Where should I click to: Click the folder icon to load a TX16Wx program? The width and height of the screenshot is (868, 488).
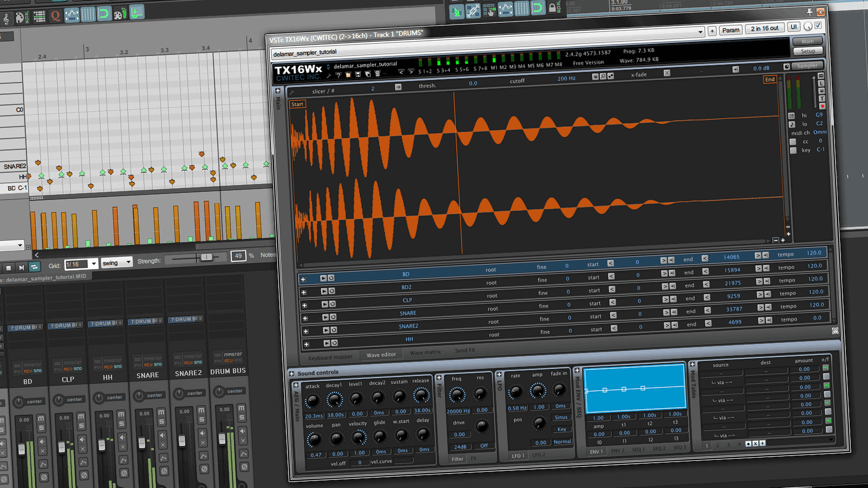coord(349,74)
